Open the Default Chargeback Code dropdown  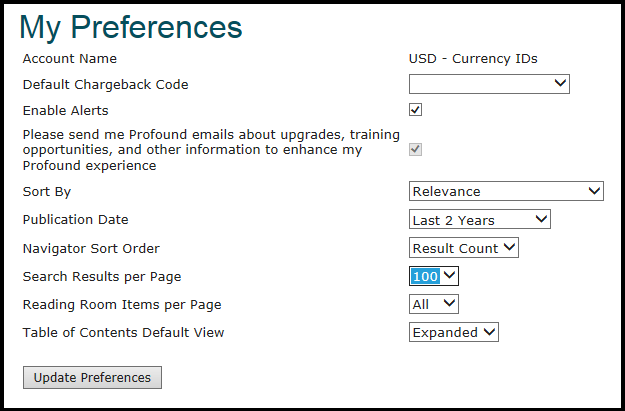[489, 85]
